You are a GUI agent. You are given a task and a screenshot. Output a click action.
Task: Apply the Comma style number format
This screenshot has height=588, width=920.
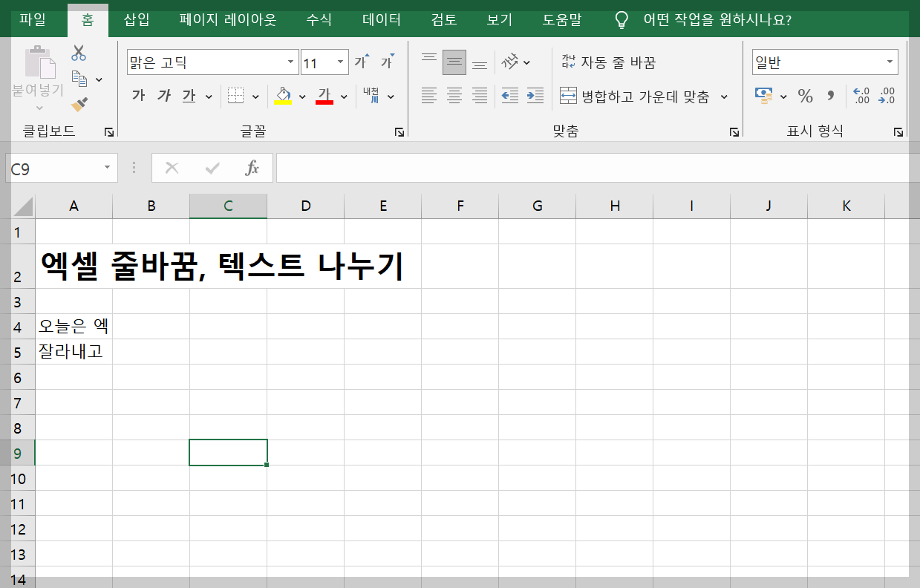click(829, 96)
